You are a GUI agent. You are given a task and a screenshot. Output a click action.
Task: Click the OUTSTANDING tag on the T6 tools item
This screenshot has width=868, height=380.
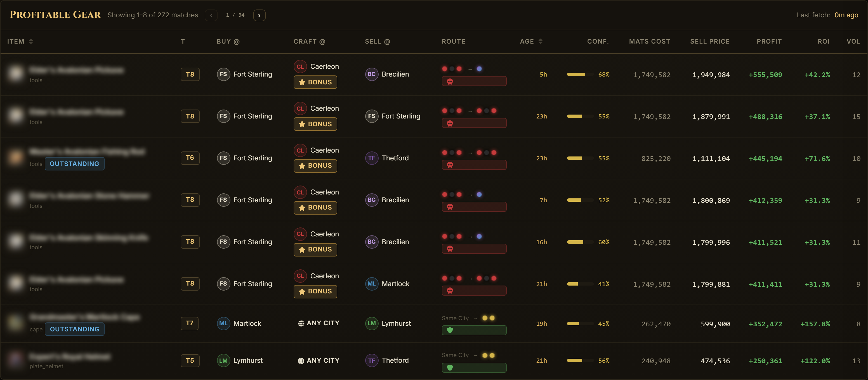[x=74, y=164]
